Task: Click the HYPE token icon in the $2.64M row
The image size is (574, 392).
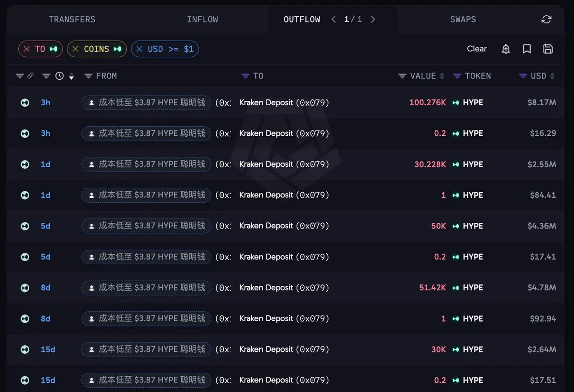Action: [456, 349]
